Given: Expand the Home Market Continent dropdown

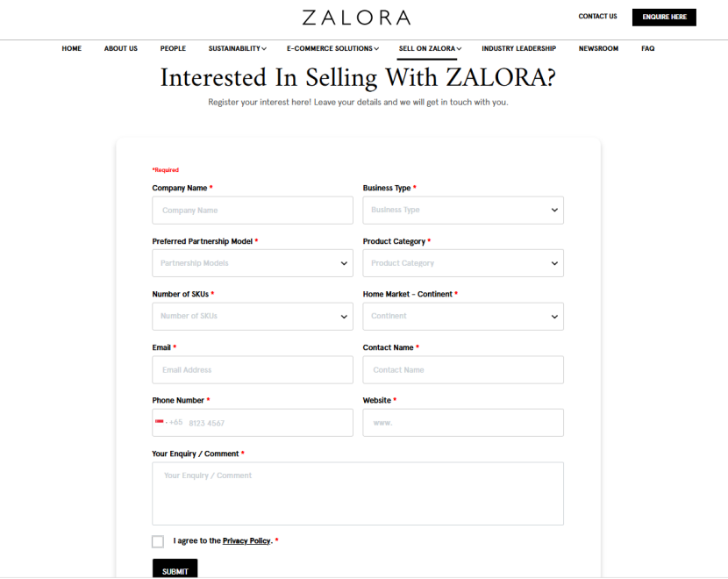Looking at the screenshot, I should 463,316.
